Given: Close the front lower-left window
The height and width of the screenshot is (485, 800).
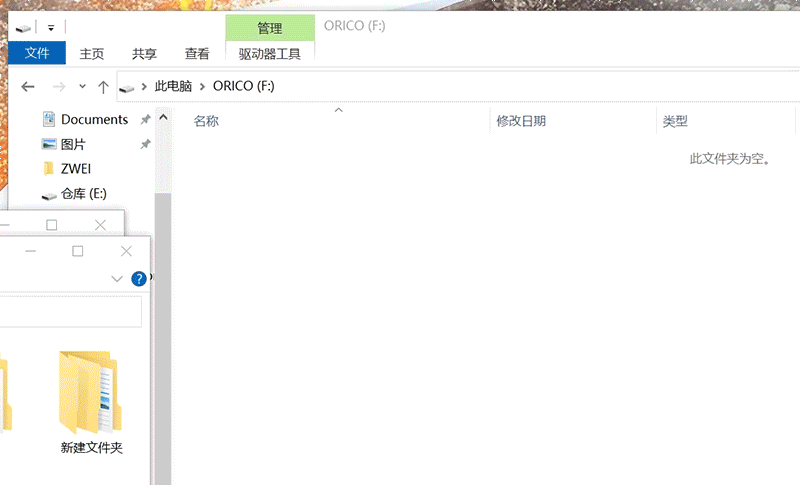Looking at the screenshot, I should tap(126, 251).
